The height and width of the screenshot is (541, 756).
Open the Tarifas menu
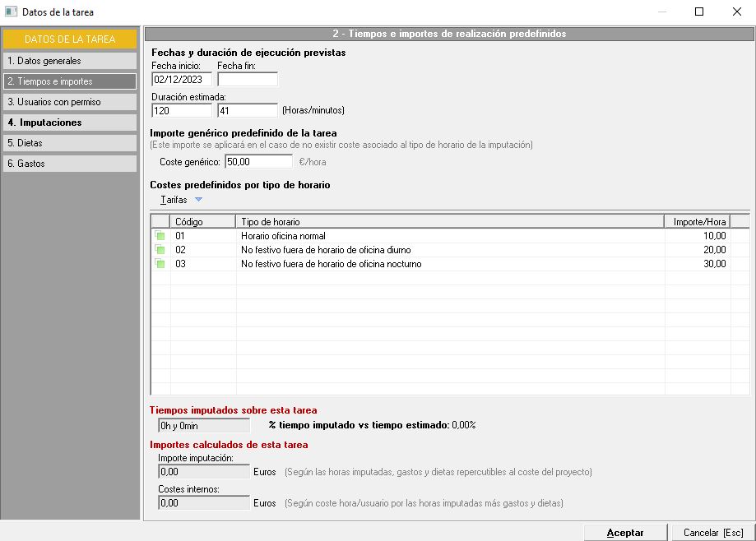coord(174,200)
